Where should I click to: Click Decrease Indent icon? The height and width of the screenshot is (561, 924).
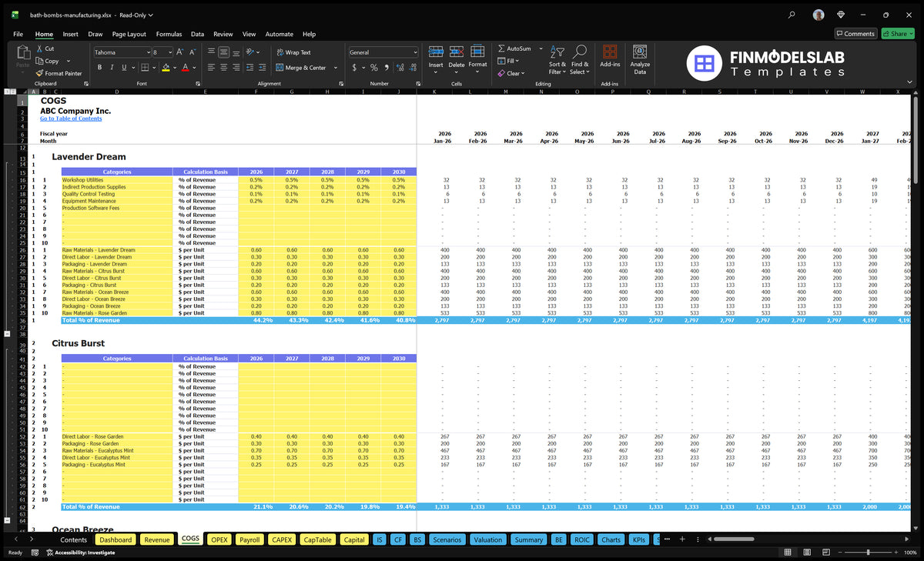coord(249,68)
